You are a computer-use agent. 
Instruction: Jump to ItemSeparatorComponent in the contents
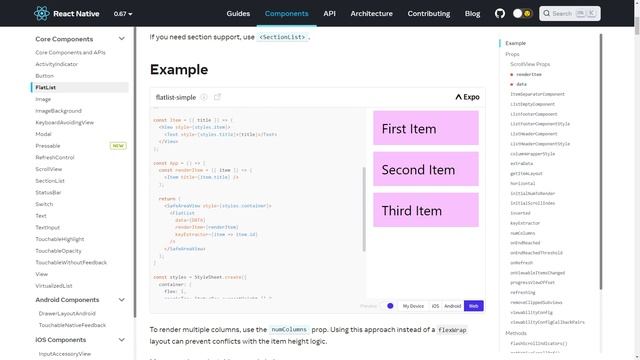537,94
